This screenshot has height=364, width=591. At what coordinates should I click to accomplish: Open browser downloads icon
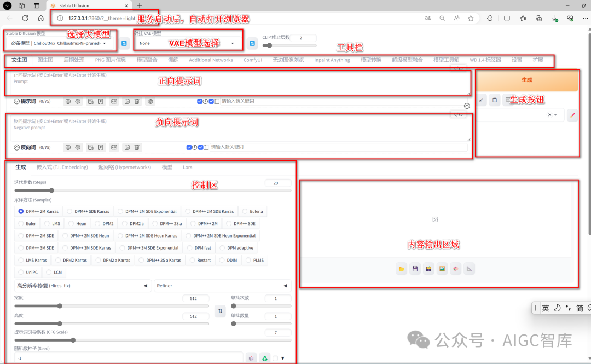554,18
